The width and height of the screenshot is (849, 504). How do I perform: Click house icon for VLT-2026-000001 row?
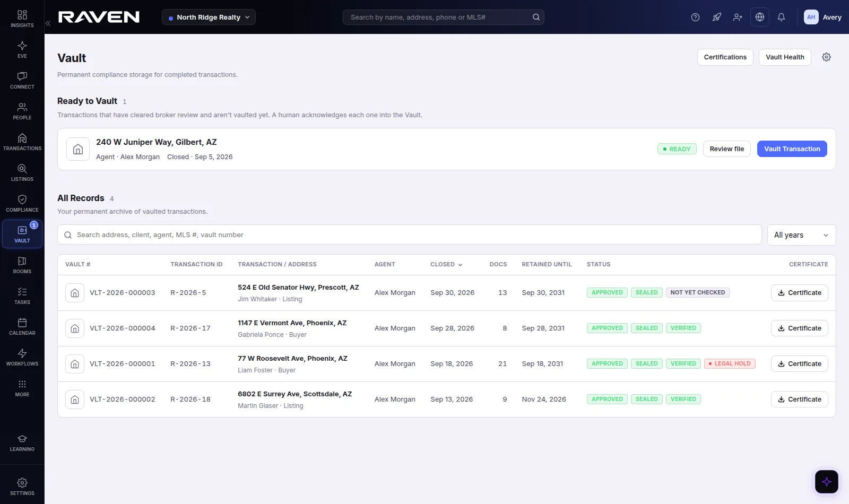[75, 364]
